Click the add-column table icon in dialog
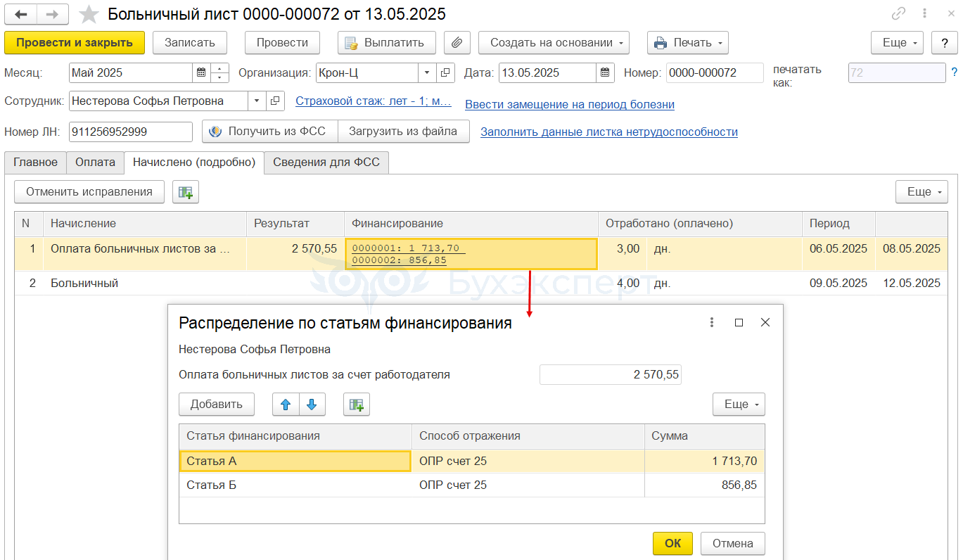Screen dimensions: 963x560 coord(357,404)
